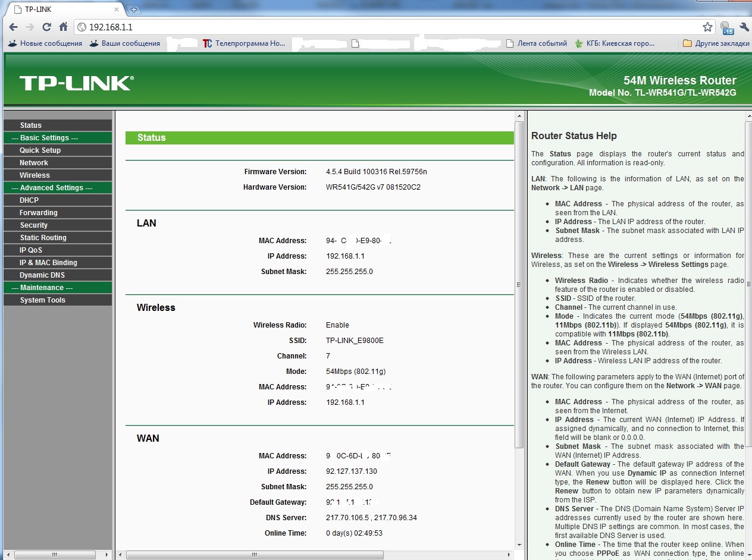Click the main content horizontal scrollbar thumb
Image resolution: width=752 pixels, height=560 pixels.
point(255,555)
